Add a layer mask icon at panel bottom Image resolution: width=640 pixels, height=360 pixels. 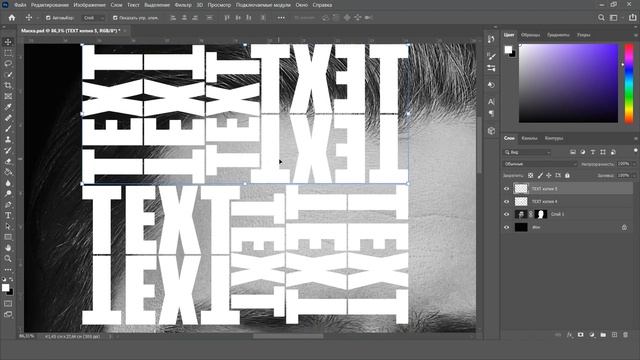[x=580, y=335]
